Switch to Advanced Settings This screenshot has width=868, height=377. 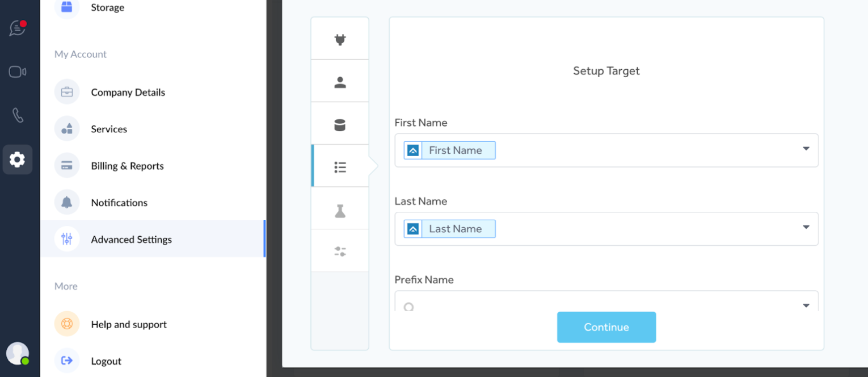(x=131, y=239)
